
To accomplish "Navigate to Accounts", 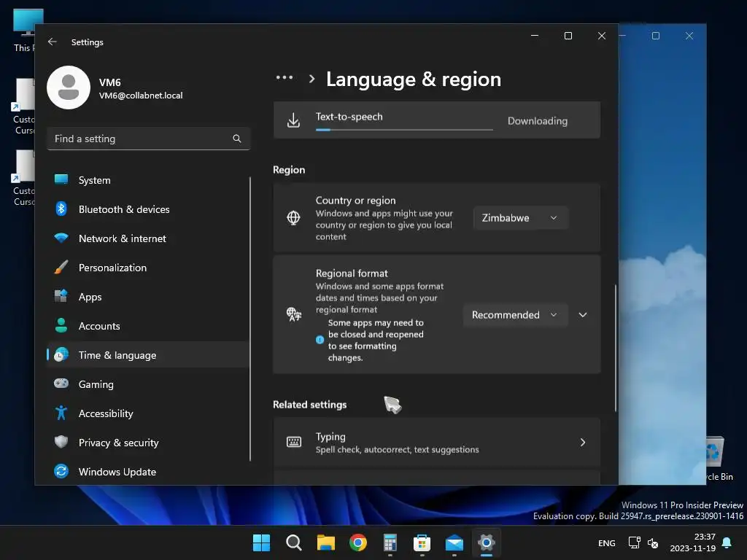I will pyautogui.click(x=147, y=326).
